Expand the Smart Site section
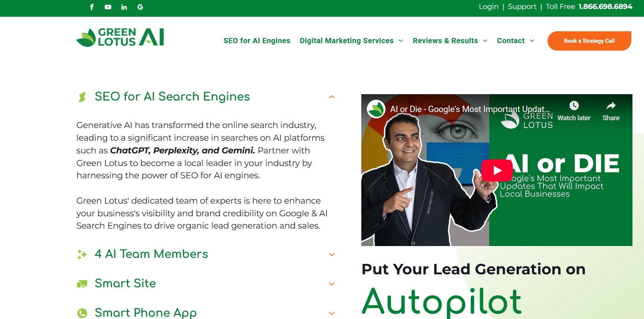644x319 pixels. tap(331, 284)
